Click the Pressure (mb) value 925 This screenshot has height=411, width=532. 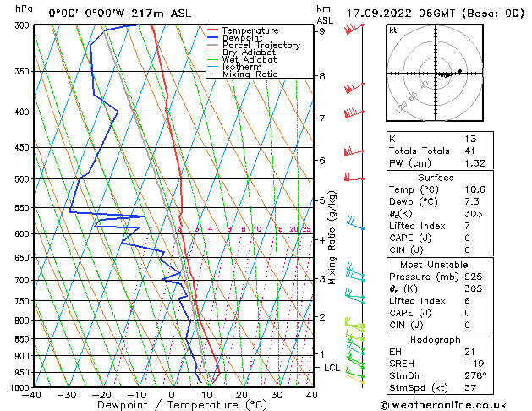474,277
